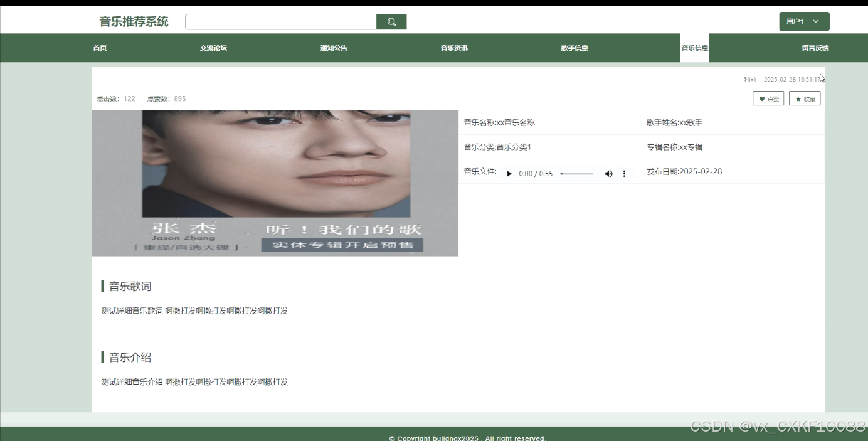This screenshot has width=868, height=441.
Task: Play the audio file
Action: tap(509, 174)
